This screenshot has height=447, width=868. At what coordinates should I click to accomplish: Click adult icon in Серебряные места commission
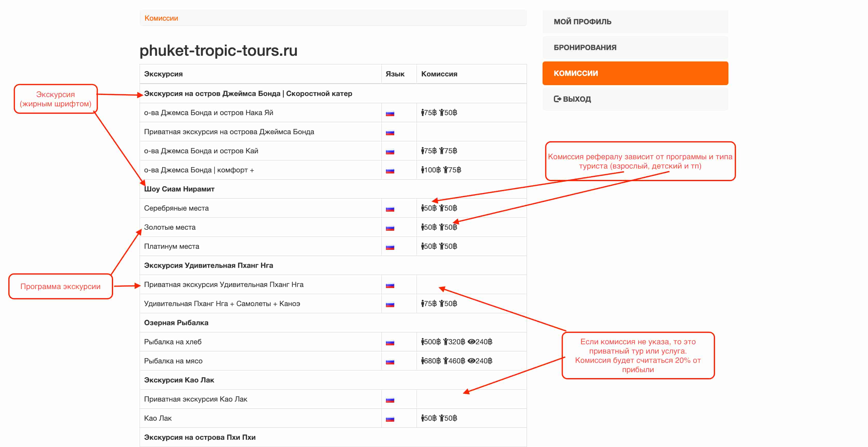point(423,208)
